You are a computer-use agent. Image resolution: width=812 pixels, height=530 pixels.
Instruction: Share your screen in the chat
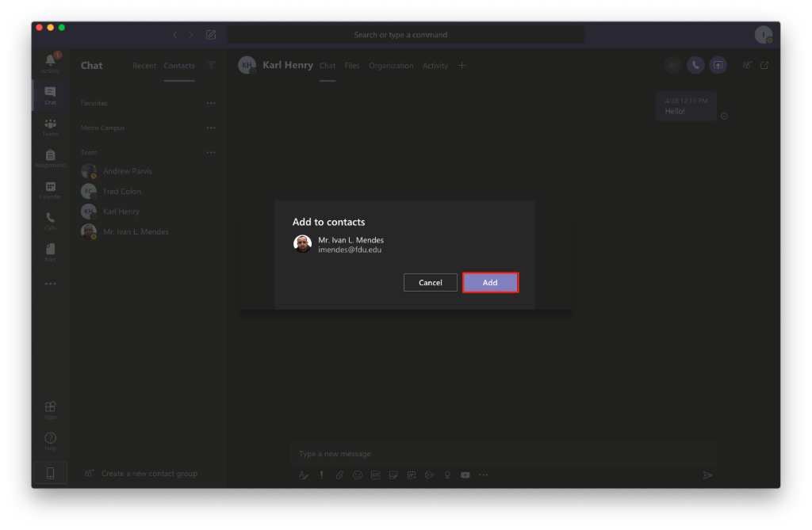pyautogui.click(x=718, y=65)
